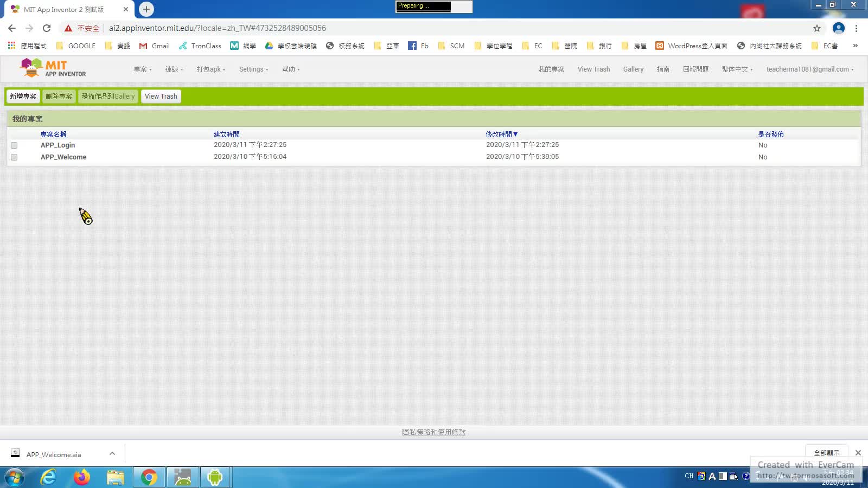
Task: Click the green toolbar View Trash button
Action: coord(161,97)
